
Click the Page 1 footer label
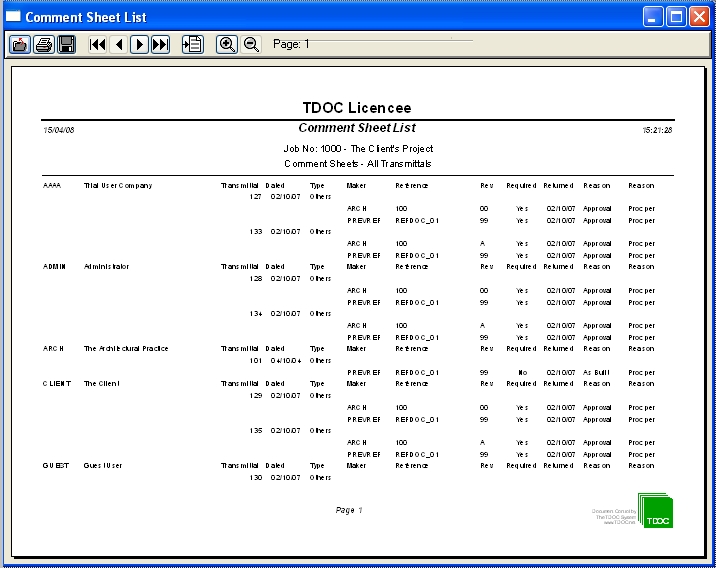pyautogui.click(x=349, y=510)
